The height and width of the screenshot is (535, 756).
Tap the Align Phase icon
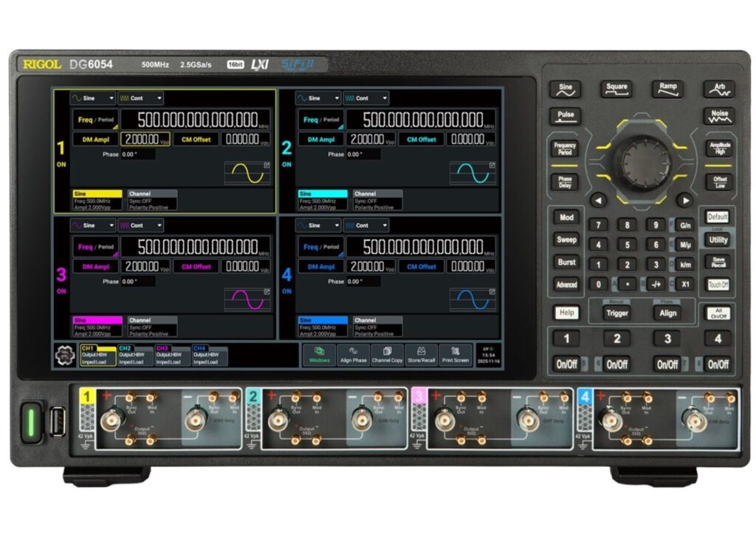click(354, 355)
